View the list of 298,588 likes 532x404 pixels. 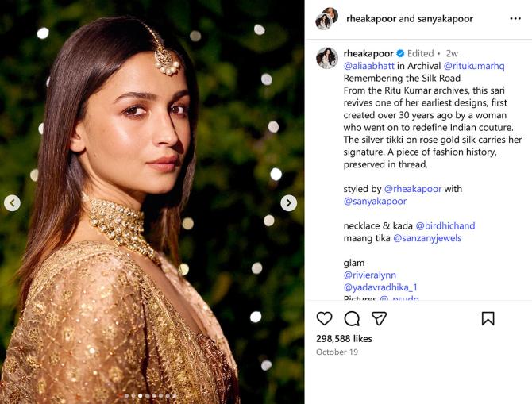point(345,339)
